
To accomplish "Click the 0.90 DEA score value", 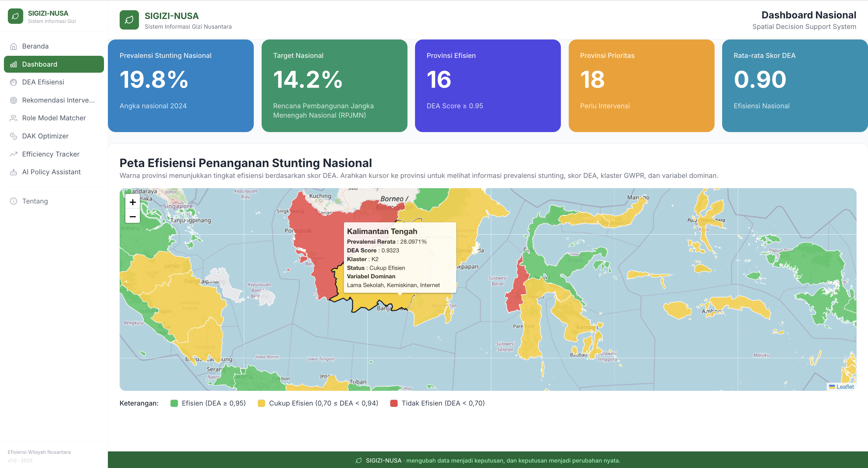I will (x=760, y=80).
